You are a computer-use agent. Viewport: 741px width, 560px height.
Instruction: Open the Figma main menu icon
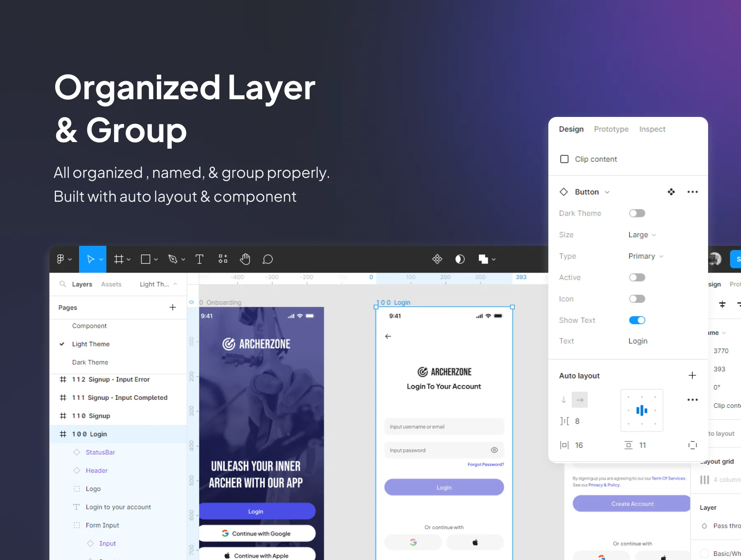click(x=61, y=259)
